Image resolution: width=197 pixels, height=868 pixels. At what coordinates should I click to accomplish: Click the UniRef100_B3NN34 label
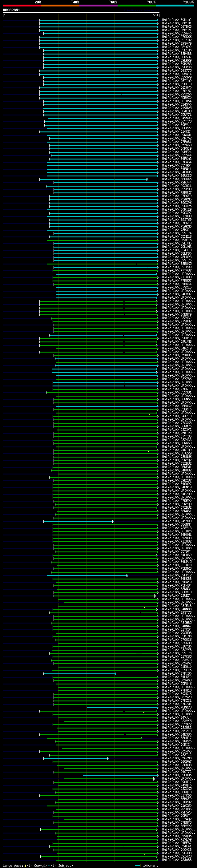pos(176,589)
